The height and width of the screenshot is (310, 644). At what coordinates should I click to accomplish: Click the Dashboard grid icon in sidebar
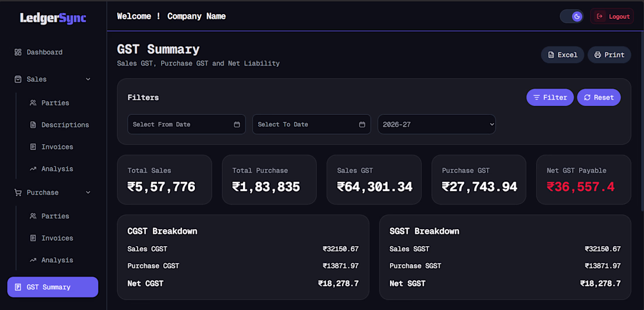click(x=18, y=52)
